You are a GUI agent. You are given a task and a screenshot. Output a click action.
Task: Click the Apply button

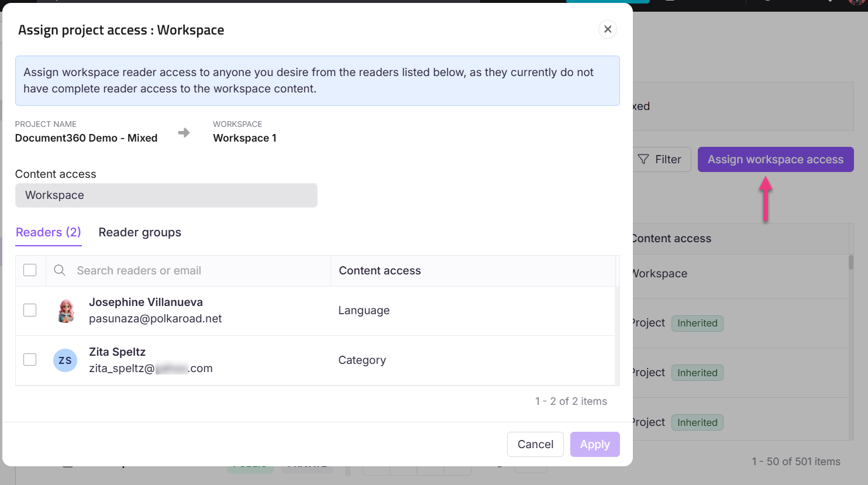click(594, 444)
